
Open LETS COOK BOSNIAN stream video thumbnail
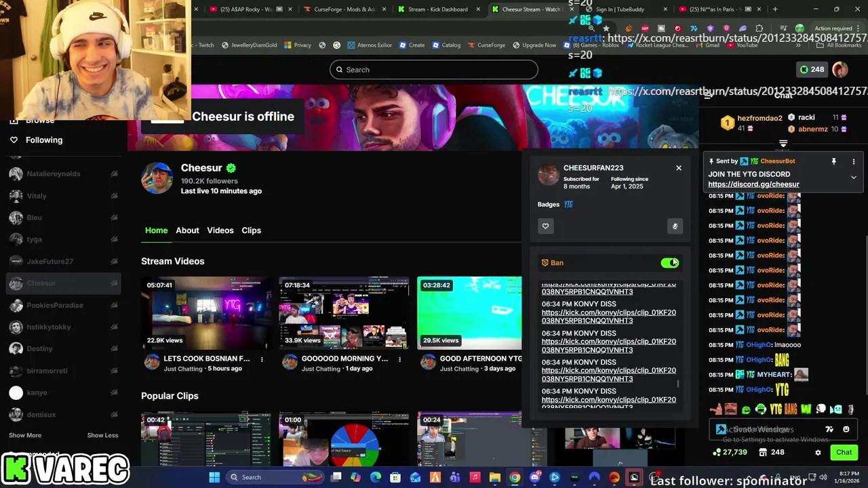click(206, 313)
